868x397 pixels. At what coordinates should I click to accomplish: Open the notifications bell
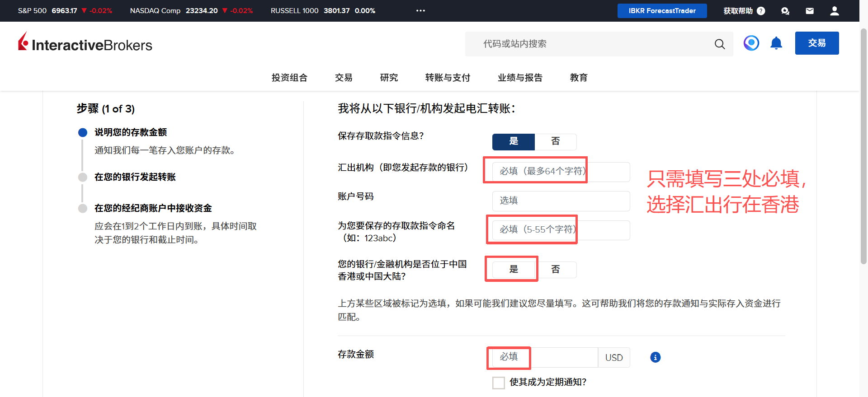pyautogui.click(x=776, y=43)
